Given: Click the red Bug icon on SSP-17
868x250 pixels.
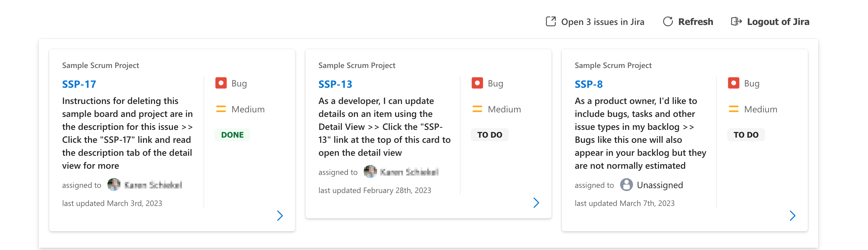Looking at the screenshot, I should point(221,83).
